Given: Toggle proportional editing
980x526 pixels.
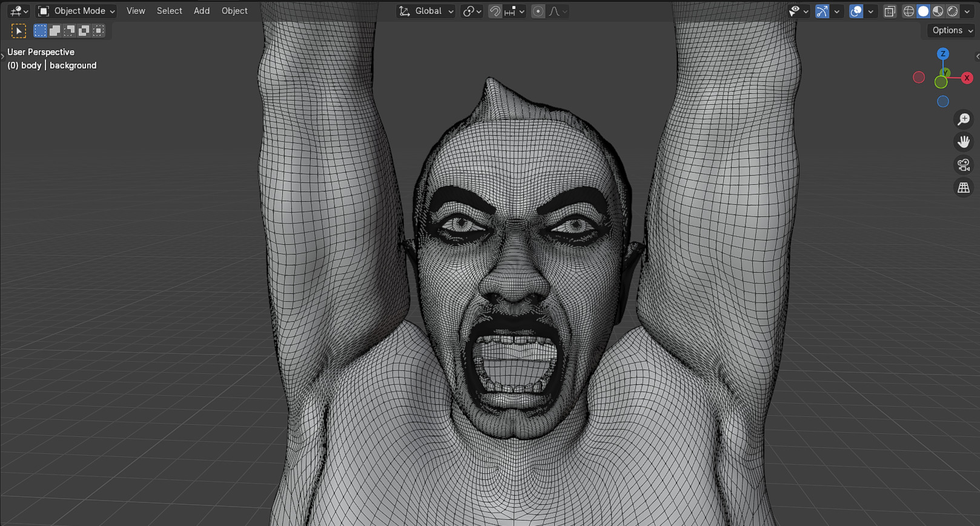Looking at the screenshot, I should 538,11.
